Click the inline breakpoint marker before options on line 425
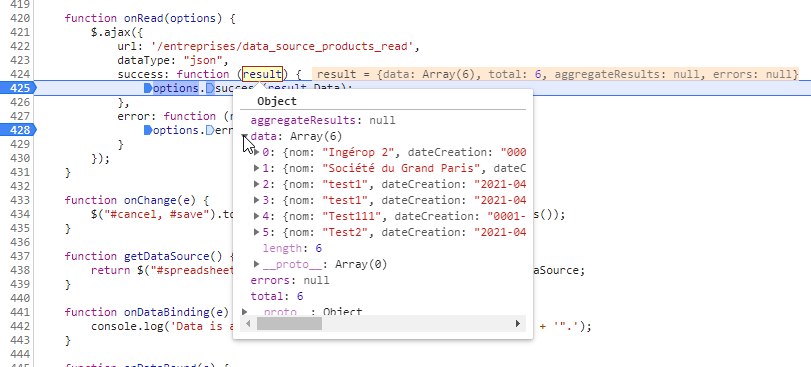Viewport: 811px width, 367px height. 148,88
